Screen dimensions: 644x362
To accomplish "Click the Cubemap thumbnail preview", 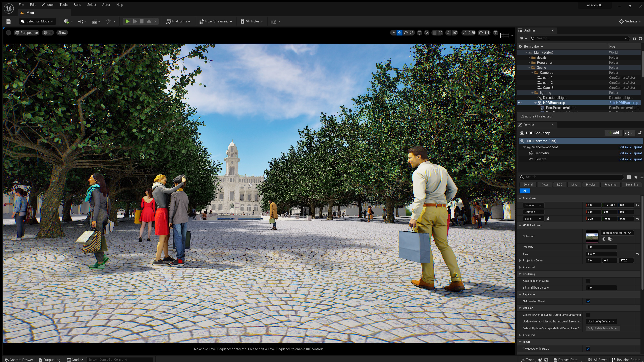I will pyautogui.click(x=592, y=236).
